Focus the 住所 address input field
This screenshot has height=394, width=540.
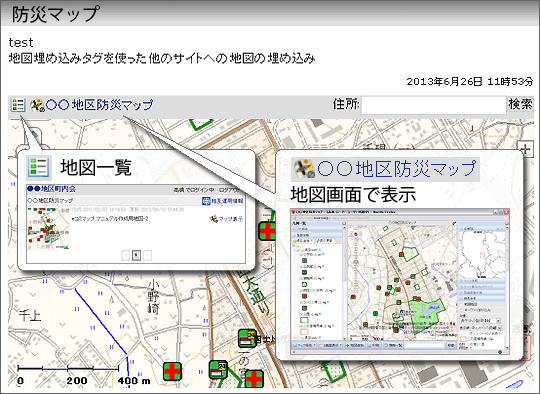[433, 105]
